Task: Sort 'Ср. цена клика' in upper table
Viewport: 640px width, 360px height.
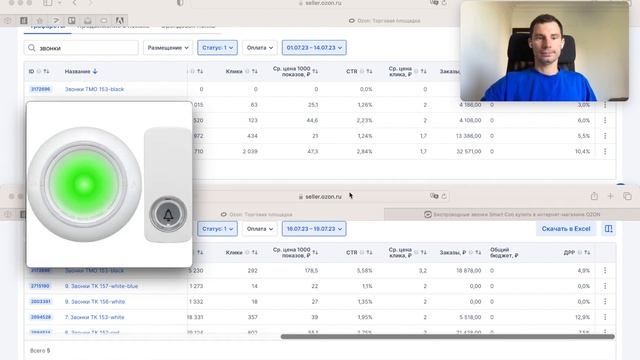Action: [x=424, y=71]
